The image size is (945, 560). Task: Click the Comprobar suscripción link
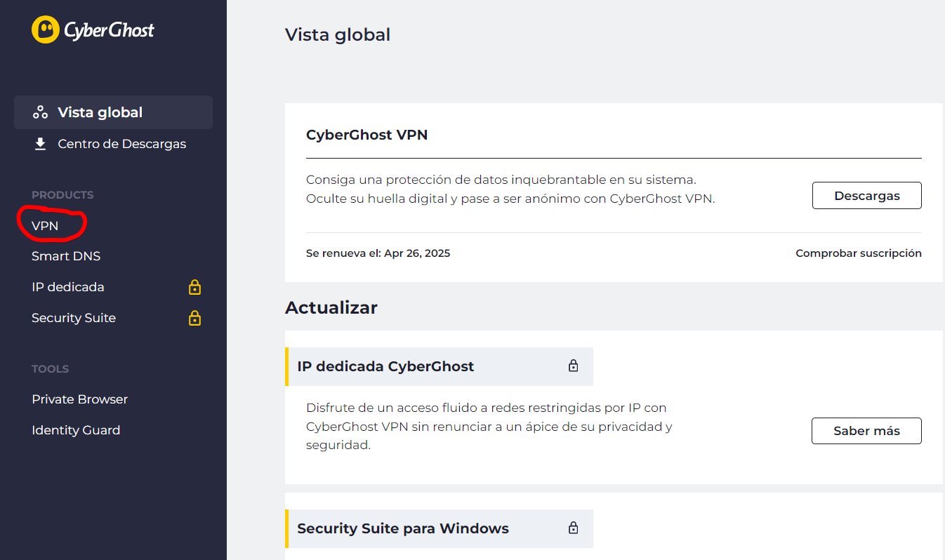pyautogui.click(x=858, y=253)
